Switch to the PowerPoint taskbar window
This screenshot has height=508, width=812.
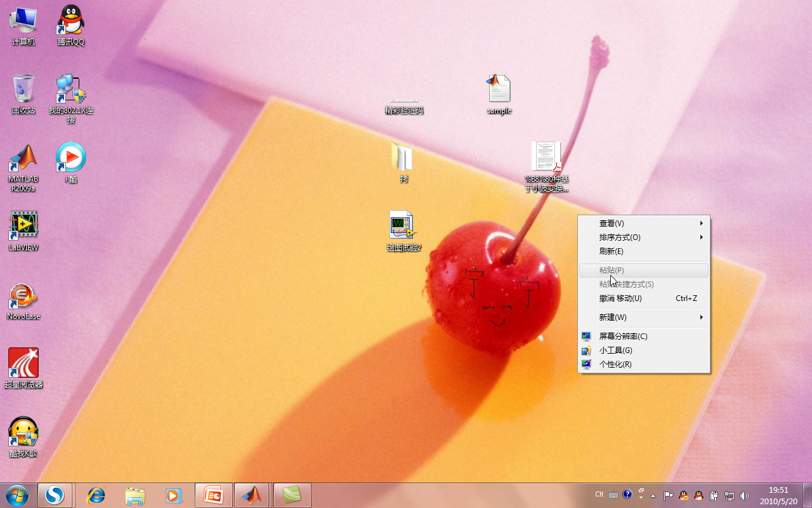[214, 495]
